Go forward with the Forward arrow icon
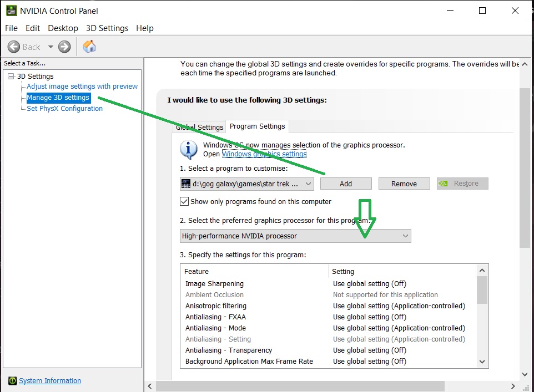Screen dimensions: 534x392 (64, 47)
